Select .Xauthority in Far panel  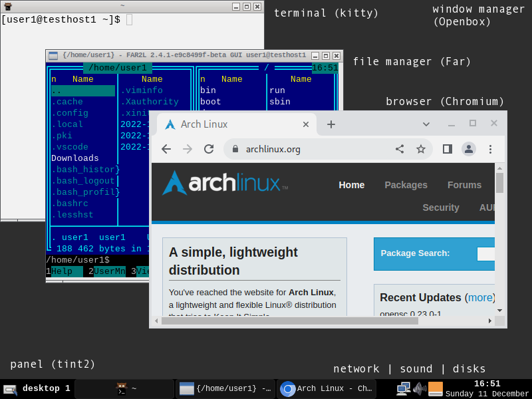click(x=150, y=102)
